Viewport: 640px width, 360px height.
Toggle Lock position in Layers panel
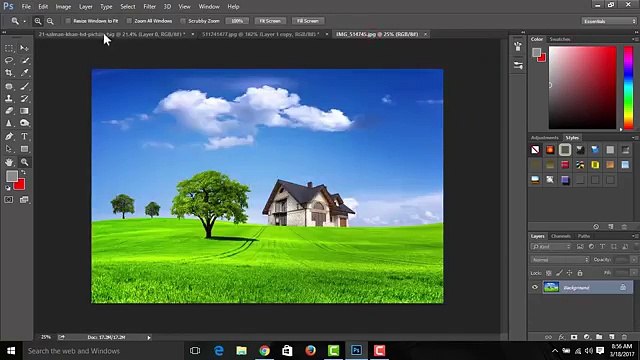click(569, 273)
